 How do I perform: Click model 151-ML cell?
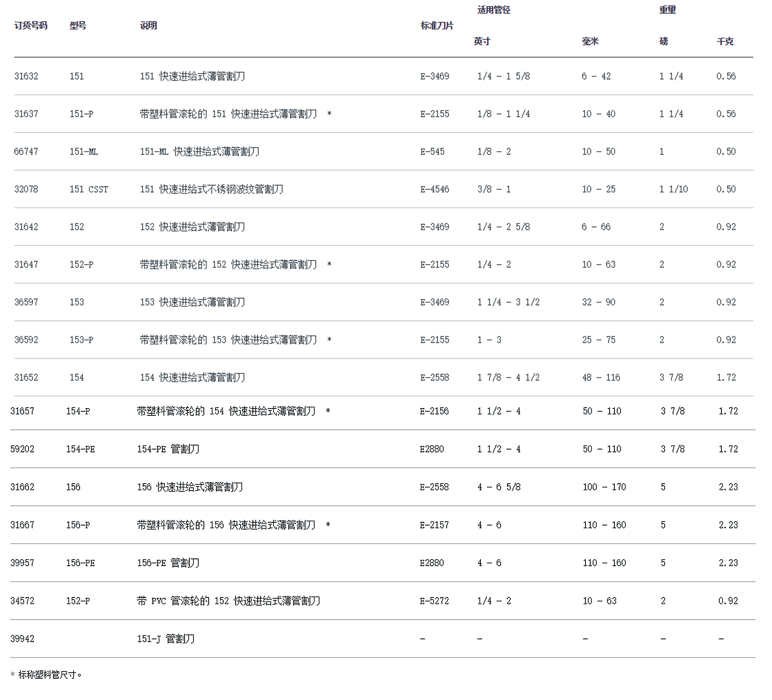[x=84, y=152]
